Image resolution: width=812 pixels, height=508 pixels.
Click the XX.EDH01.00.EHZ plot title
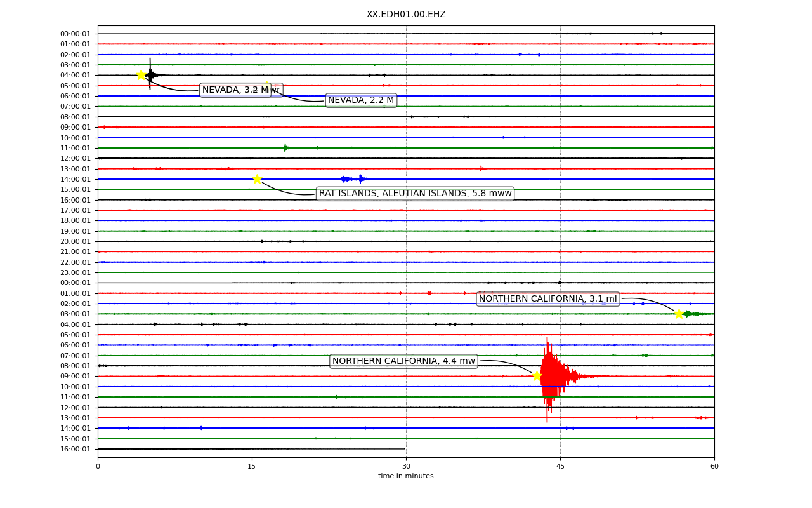coord(406,14)
